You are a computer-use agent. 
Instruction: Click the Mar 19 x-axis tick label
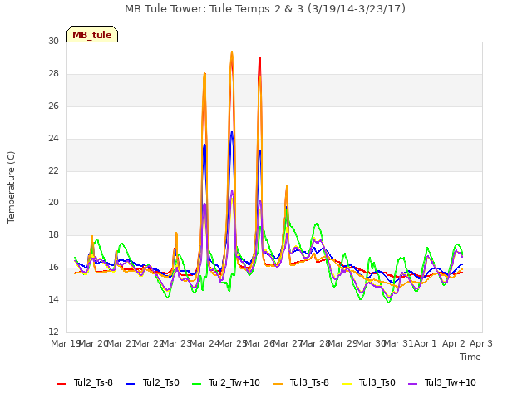coord(65,343)
